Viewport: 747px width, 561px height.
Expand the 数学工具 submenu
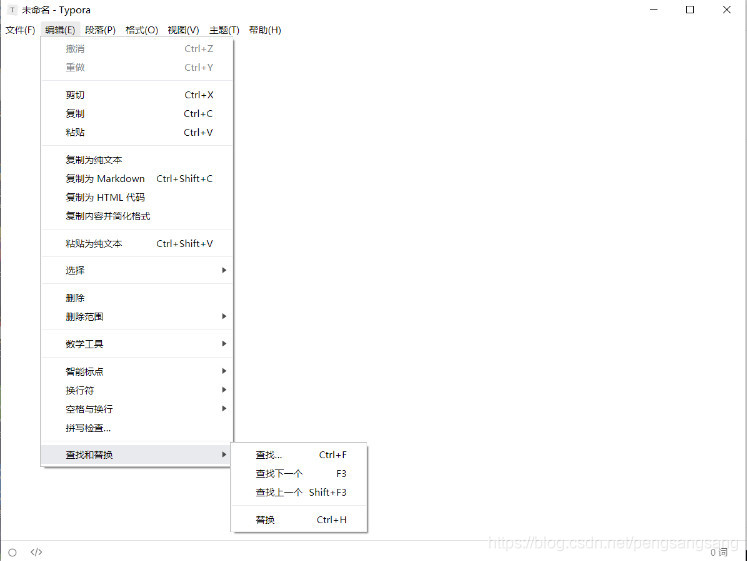point(137,344)
